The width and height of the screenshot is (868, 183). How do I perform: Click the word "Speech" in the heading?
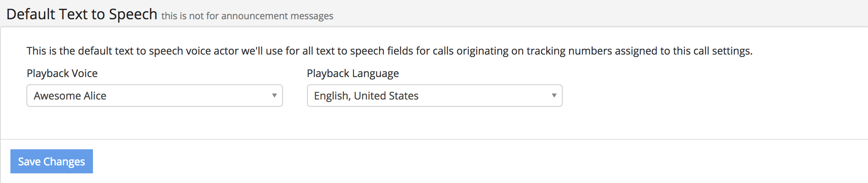coord(133,14)
